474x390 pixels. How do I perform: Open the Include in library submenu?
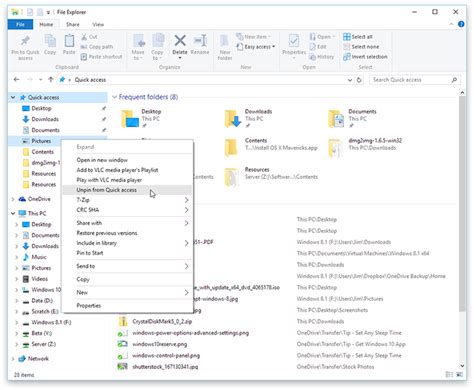pos(127,243)
